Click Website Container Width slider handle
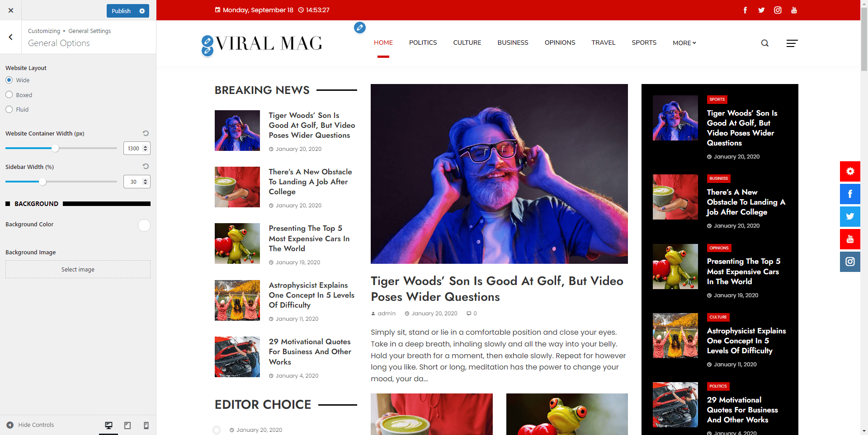 click(55, 148)
